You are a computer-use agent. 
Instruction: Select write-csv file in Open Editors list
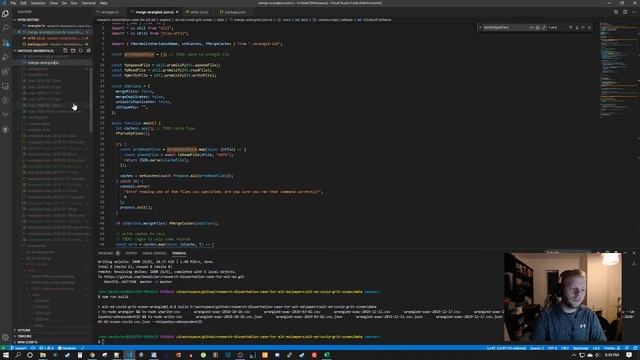tap(53, 38)
